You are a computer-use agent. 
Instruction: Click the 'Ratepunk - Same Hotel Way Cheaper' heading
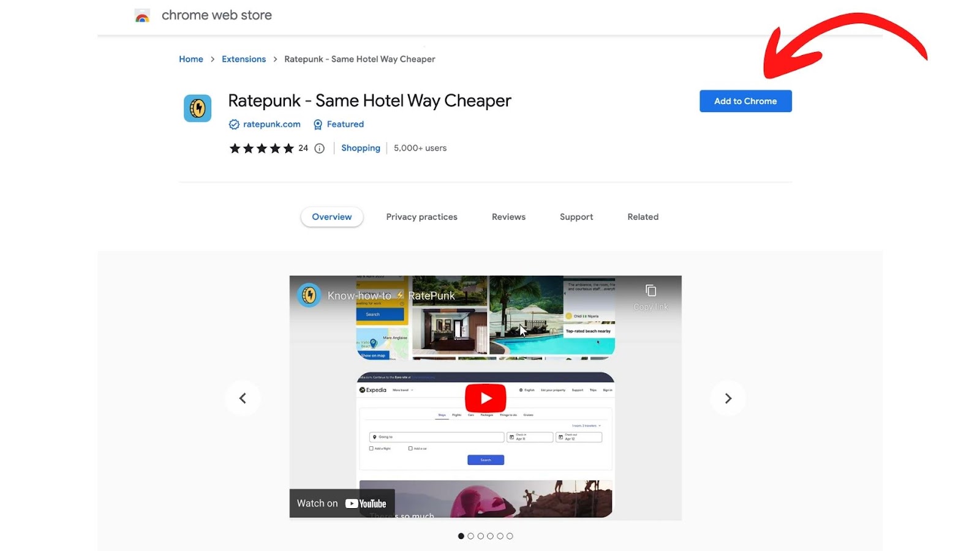pos(369,100)
